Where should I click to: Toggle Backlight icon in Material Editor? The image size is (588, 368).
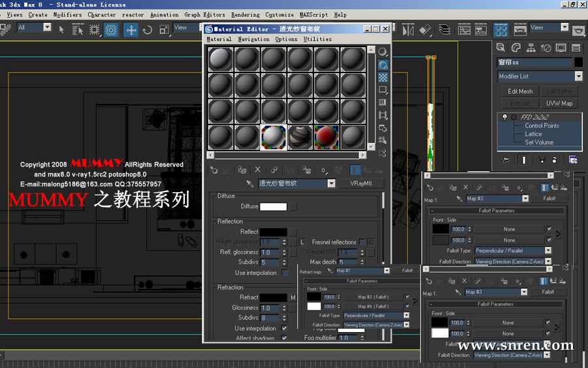tap(382, 65)
